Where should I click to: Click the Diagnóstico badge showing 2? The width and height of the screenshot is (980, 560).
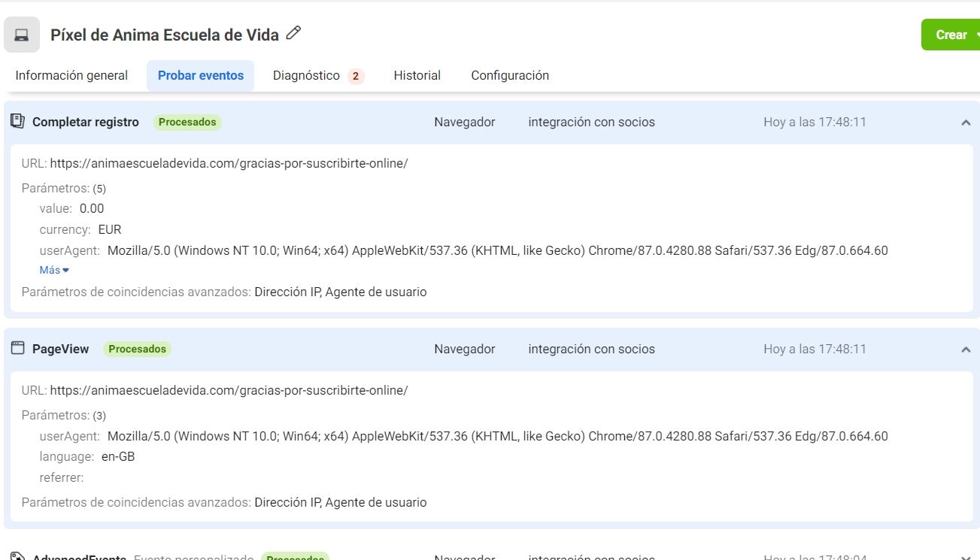click(x=356, y=76)
